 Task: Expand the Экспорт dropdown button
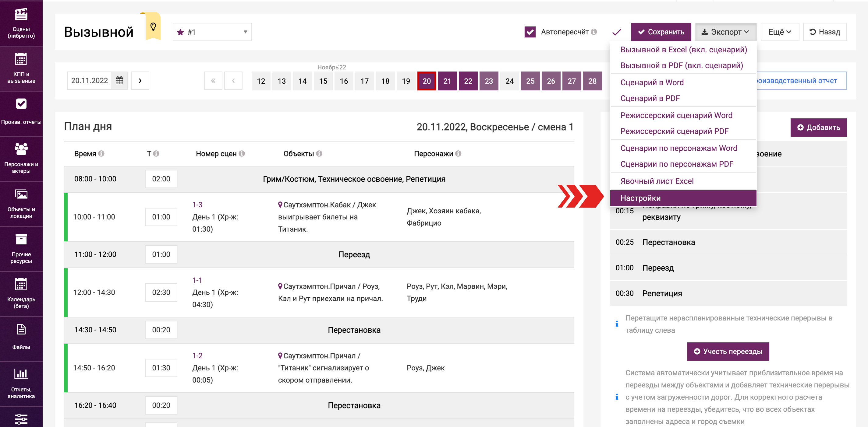click(x=725, y=32)
